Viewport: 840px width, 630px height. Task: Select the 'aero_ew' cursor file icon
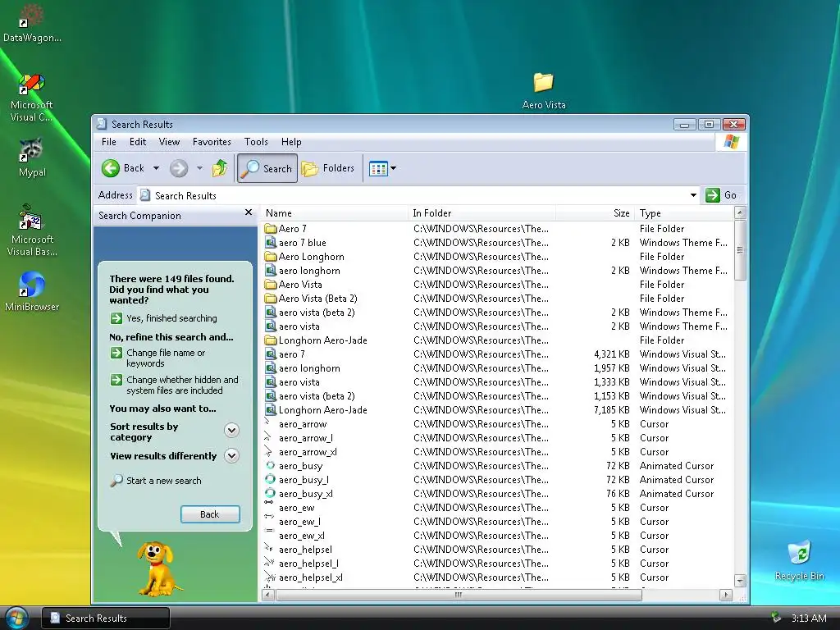pyautogui.click(x=269, y=504)
